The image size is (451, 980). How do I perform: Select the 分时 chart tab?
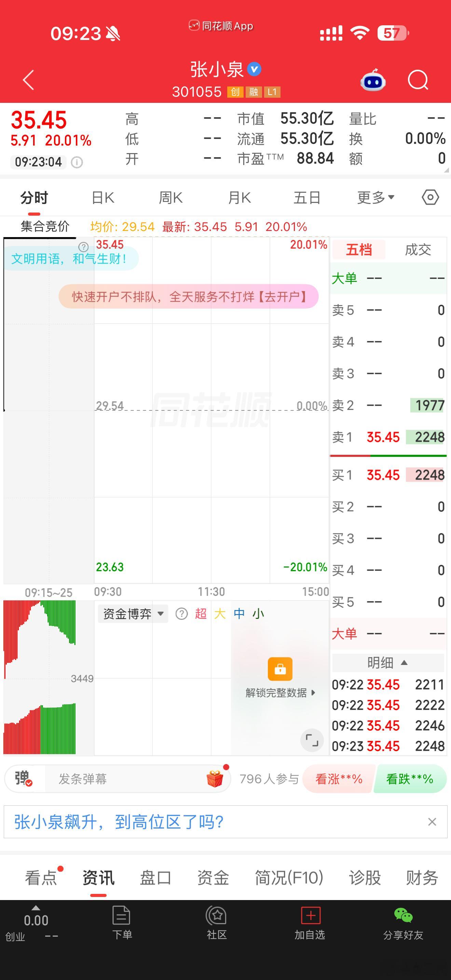34,198
